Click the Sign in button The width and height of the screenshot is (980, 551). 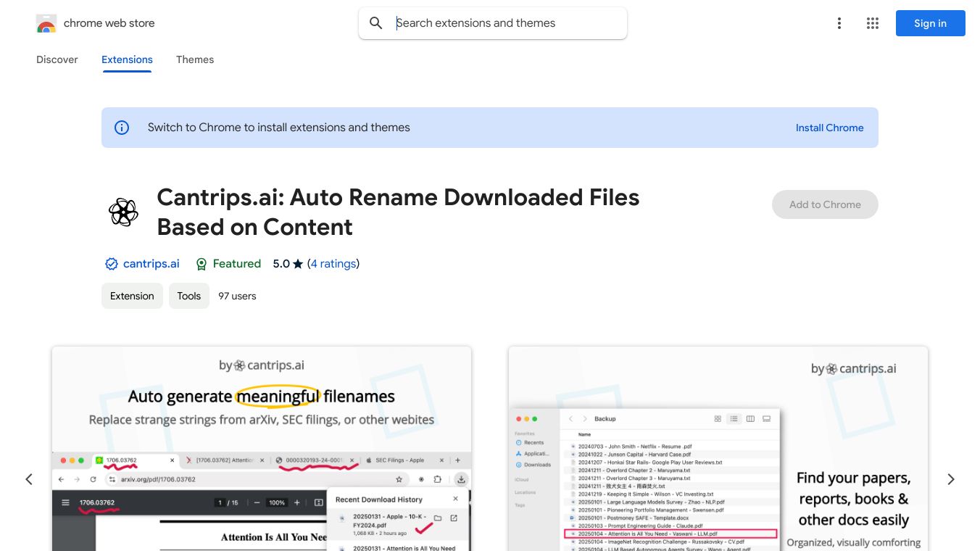point(931,23)
